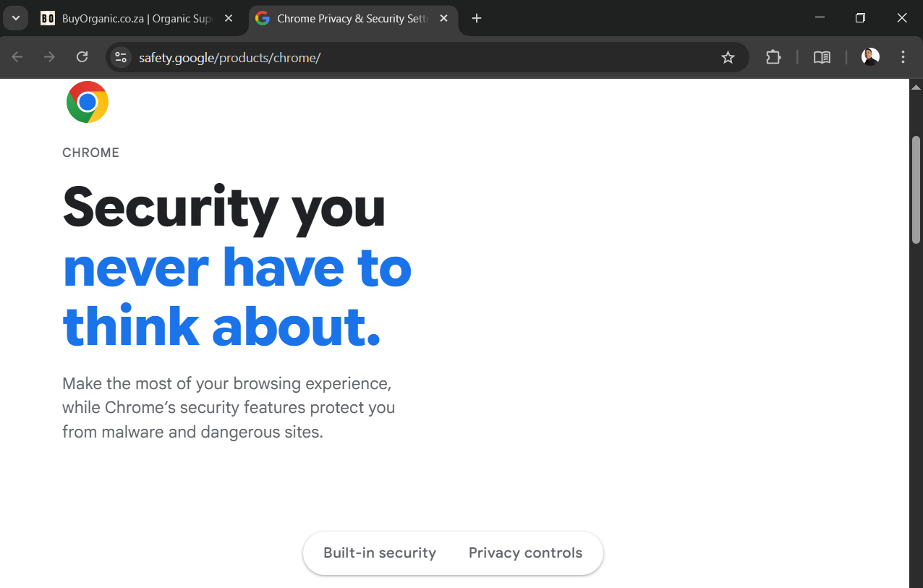Click inside the address bar

point(362,57)
